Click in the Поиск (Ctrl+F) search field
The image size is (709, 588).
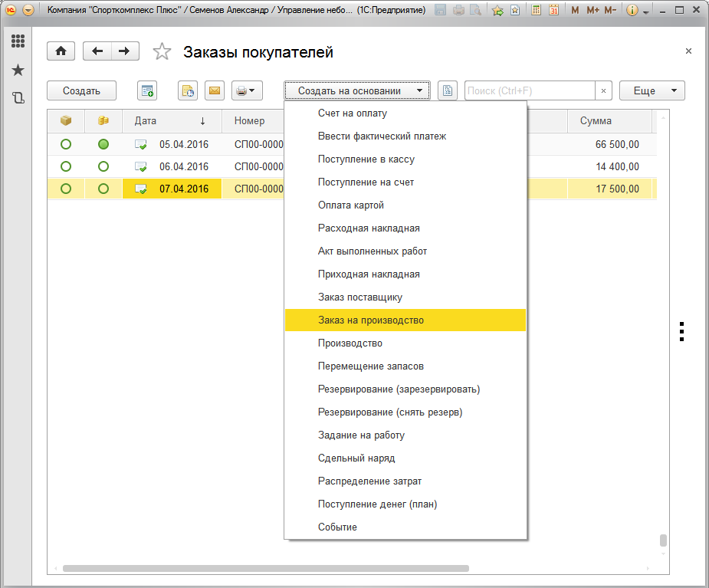530,91
